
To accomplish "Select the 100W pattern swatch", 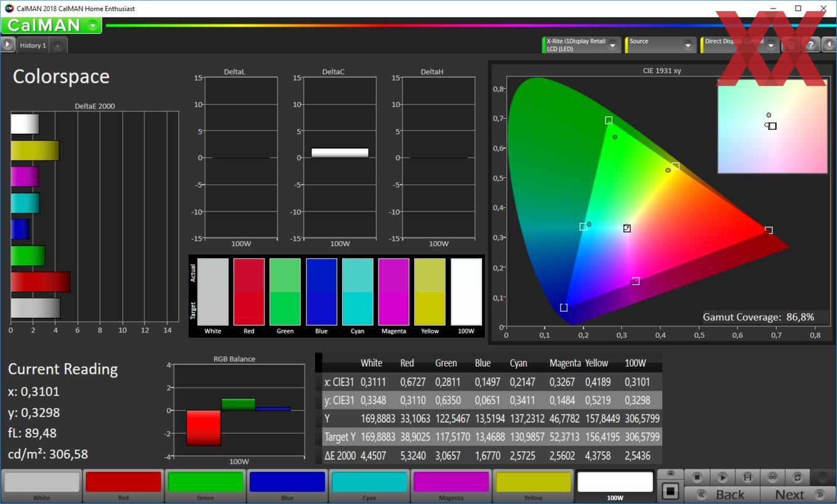I will point(615,486).
